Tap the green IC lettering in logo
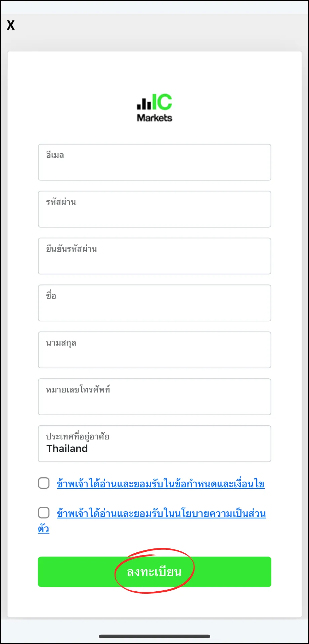 [x=162, y=102]
